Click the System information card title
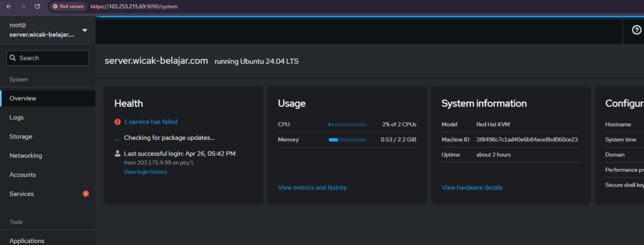The width and height of the screenshot is (644, 245). pyautogui.click(x=484, y=103)
